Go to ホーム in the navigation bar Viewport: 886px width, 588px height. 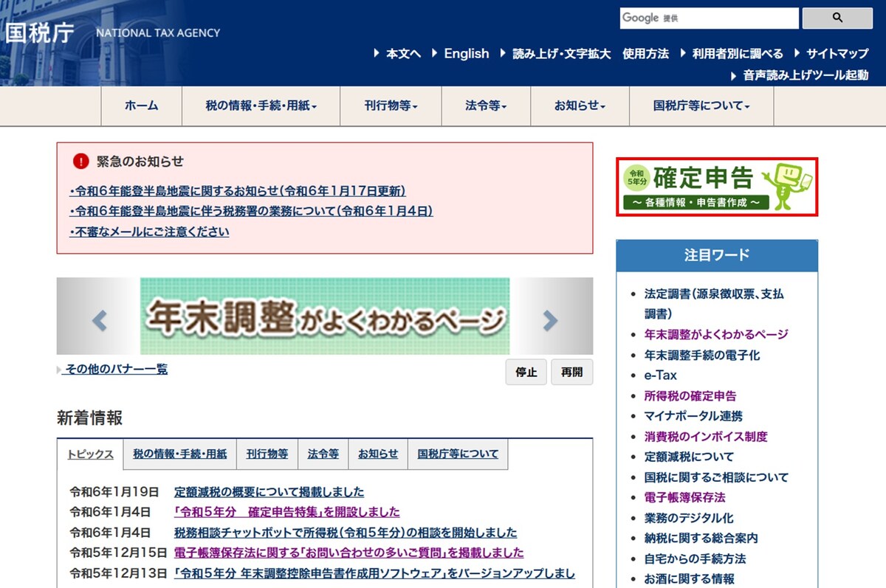(141, 106)
